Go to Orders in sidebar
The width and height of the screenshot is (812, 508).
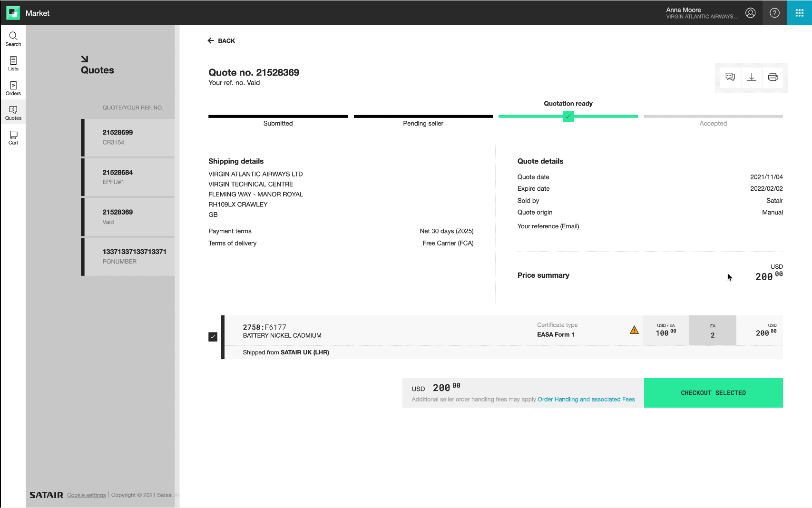(13, 88)
